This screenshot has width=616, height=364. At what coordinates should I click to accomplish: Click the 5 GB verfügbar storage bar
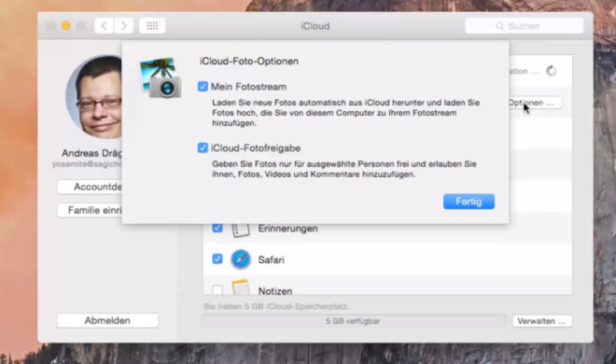coord(354,321)
